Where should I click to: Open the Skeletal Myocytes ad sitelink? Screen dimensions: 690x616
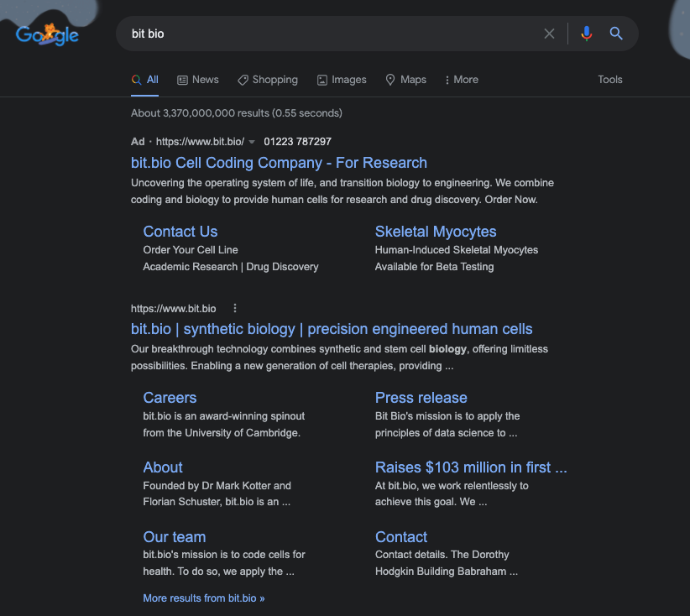pos(436,232)
